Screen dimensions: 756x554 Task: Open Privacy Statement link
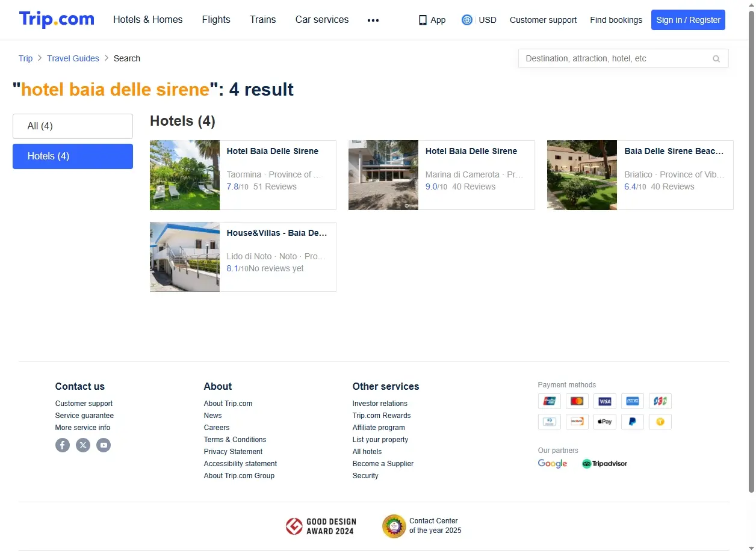(x=233, y=452)
